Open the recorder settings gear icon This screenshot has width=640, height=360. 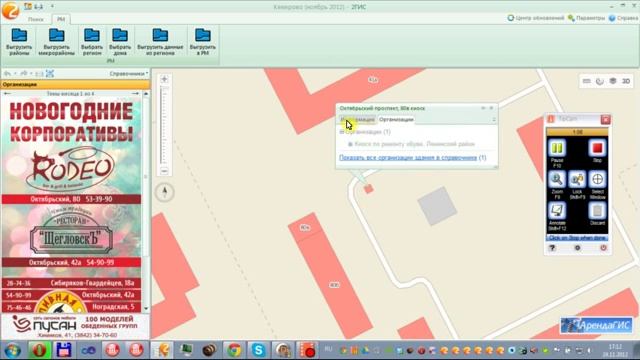[x=578, y=248]
